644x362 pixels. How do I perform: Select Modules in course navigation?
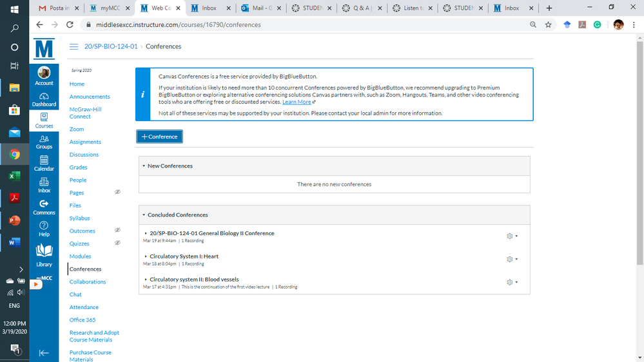(x=80, y=256)
